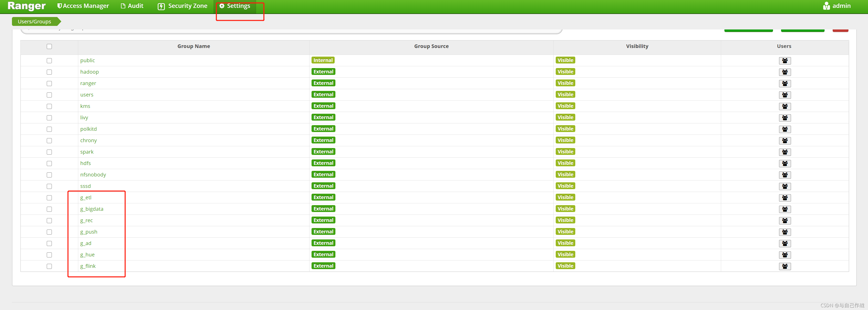868x310 pixels.
Task: Check the ranger group checkbox
Action: (x=49, y=84)
